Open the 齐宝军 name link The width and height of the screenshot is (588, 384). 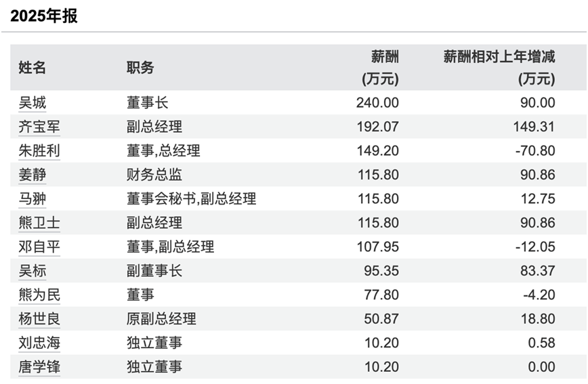click(x=39, y=127)
